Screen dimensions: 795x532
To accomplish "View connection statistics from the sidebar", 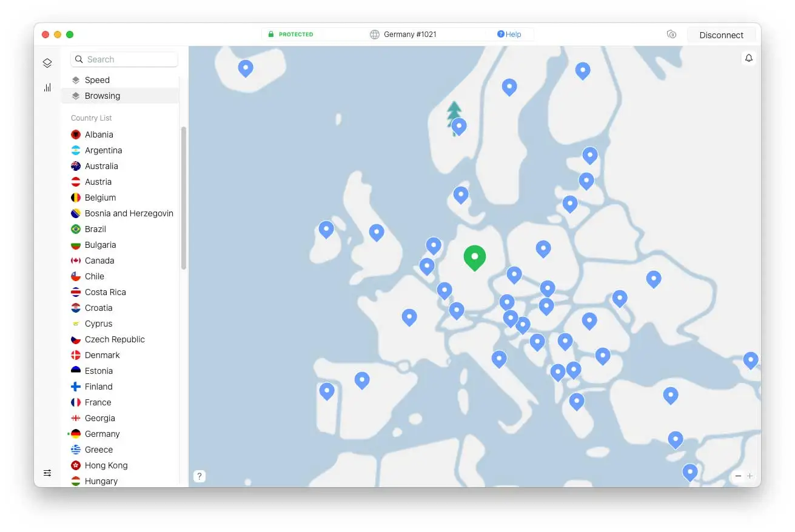I will click(x=47, y=87).
